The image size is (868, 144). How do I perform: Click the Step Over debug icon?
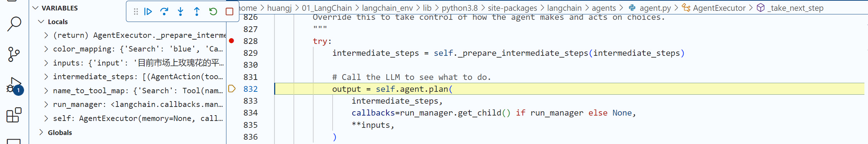pyautogui.click(x=164, y=12)
